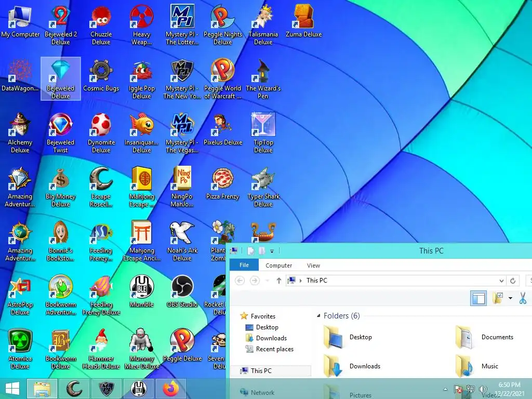Open Dynomite Deluxe egg icon
The height and width of the screenshot is (399, 532).
tap(101, 133)
